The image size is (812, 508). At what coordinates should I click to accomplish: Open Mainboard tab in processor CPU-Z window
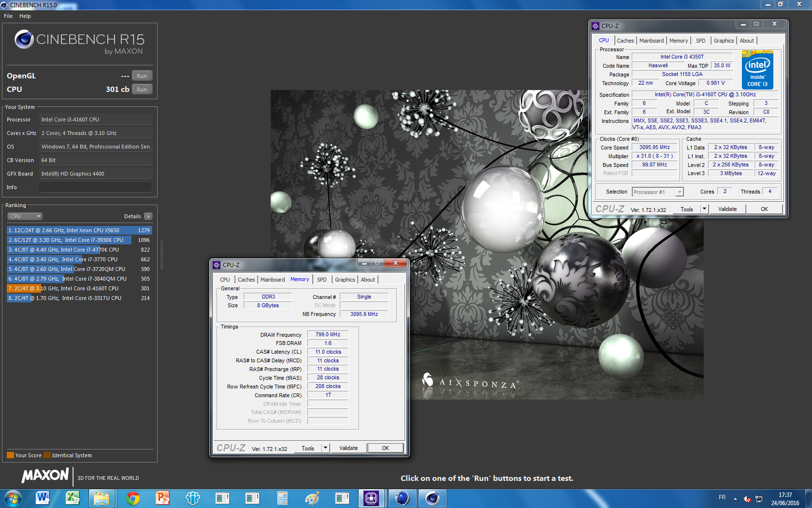[x=652, y=41]
